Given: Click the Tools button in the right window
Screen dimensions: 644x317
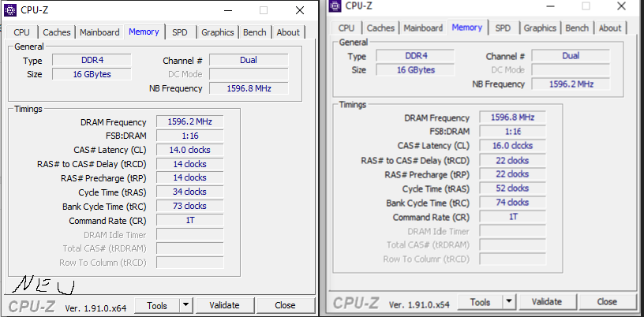Looking at the screenshot, I should 480,302.
